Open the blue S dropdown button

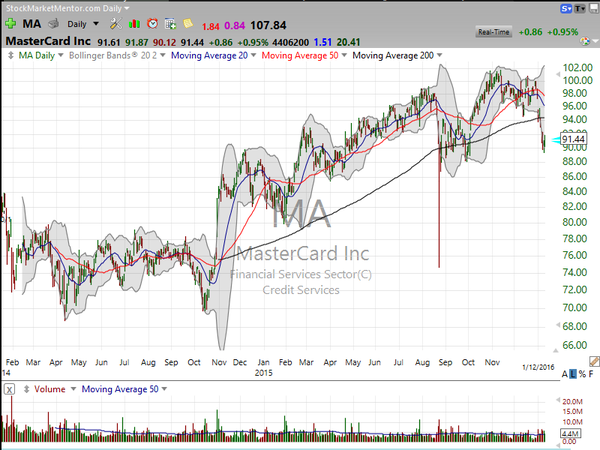[x=566, y=8]
